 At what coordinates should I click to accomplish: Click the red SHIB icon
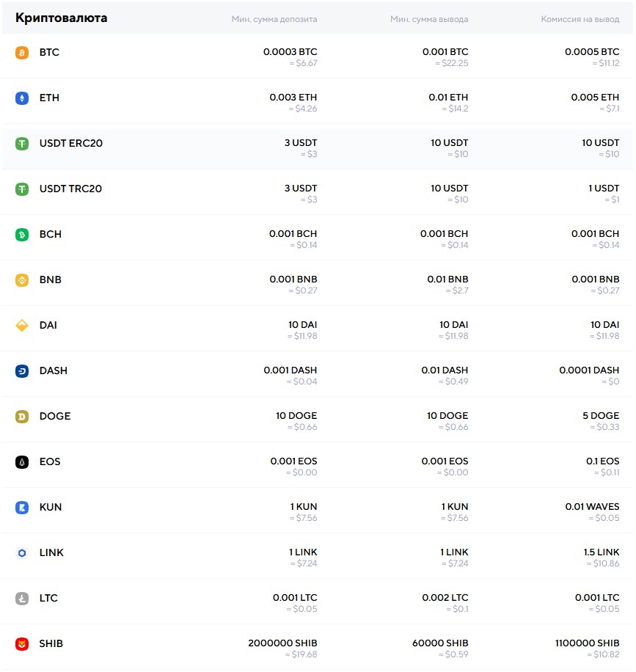click(22, 643)
